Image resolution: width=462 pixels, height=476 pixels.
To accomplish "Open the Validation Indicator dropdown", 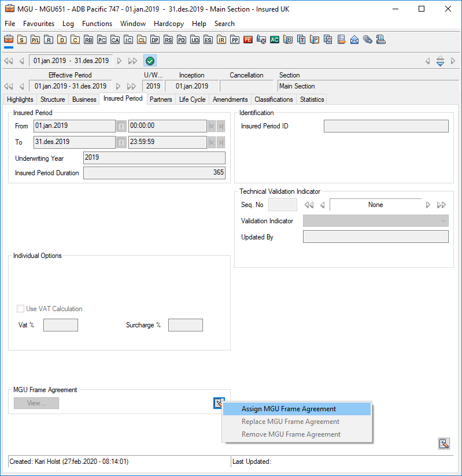I will pos(375,221).
